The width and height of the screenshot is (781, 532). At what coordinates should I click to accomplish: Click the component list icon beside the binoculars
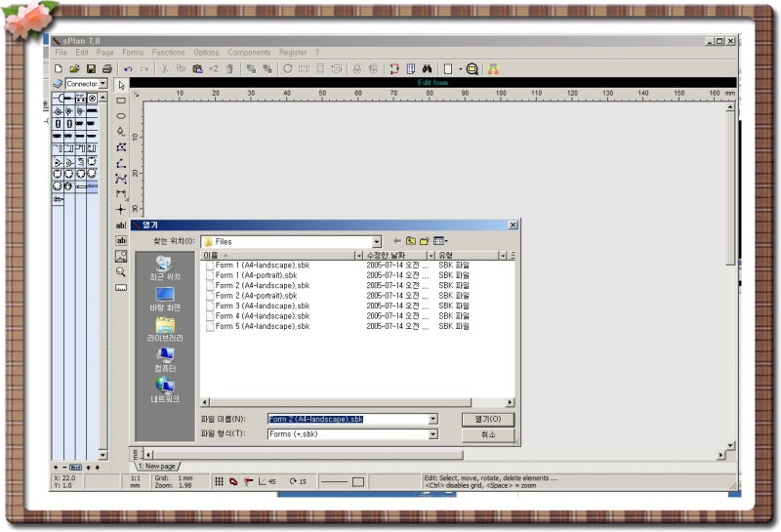pyautogui.click(x=411, y=68)
